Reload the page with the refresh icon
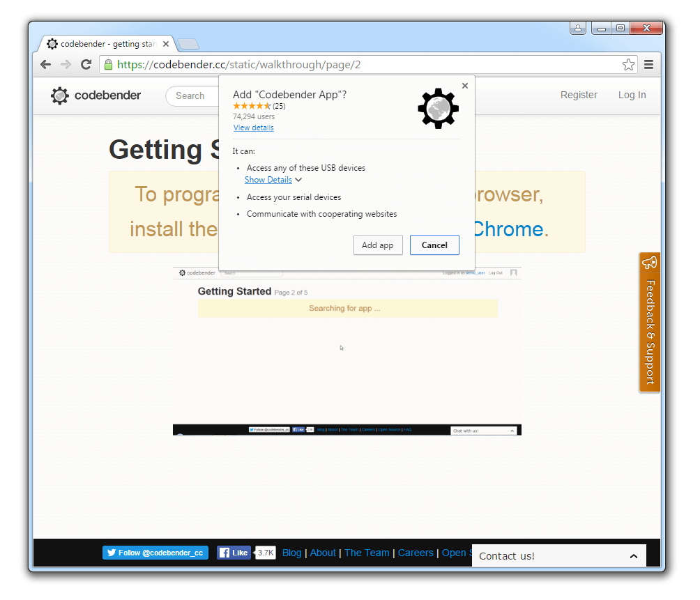 tap(86, 64)
